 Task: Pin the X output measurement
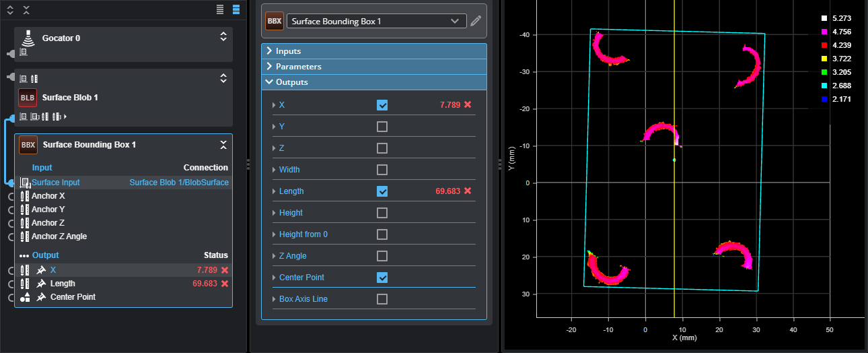pyautogui.click(x=41, y=270)
